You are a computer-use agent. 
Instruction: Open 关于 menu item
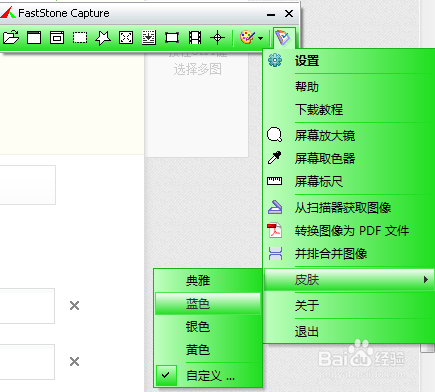point(349,305)
